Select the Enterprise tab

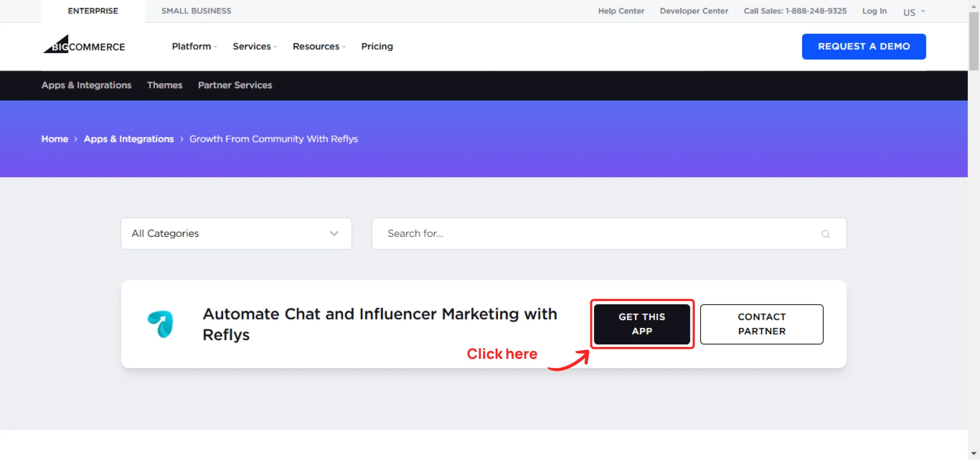pyautogui.click(x=93, y=11)
